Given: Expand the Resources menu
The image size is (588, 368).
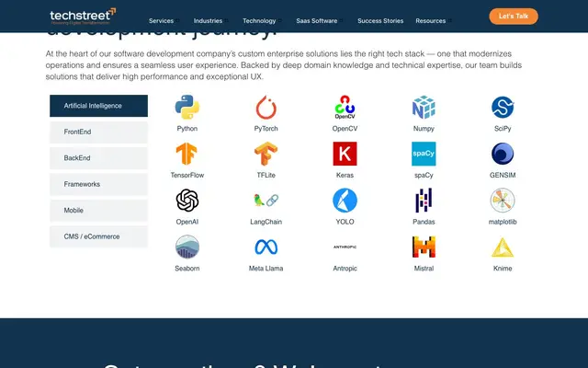Looking at the screenshot, I should coord(433,20).
